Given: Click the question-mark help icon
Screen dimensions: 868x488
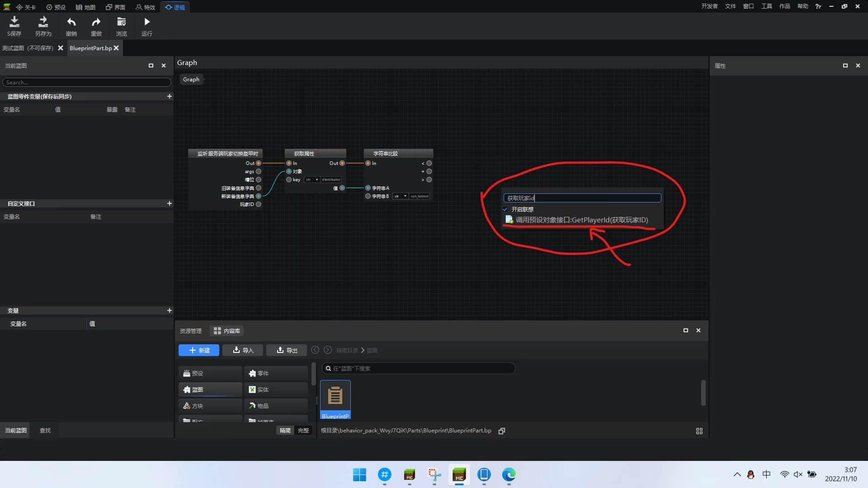Looking at the screenshot, I should 818,6.
